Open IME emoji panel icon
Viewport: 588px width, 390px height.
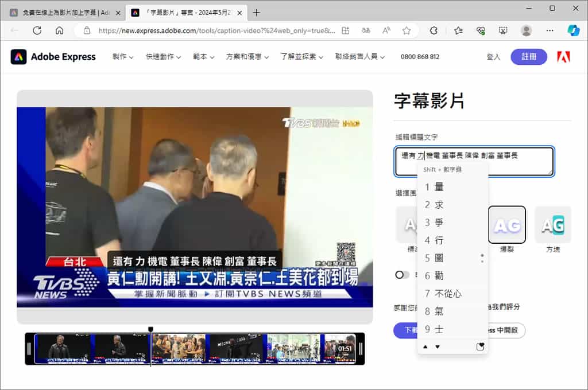[x=480, y=347]
